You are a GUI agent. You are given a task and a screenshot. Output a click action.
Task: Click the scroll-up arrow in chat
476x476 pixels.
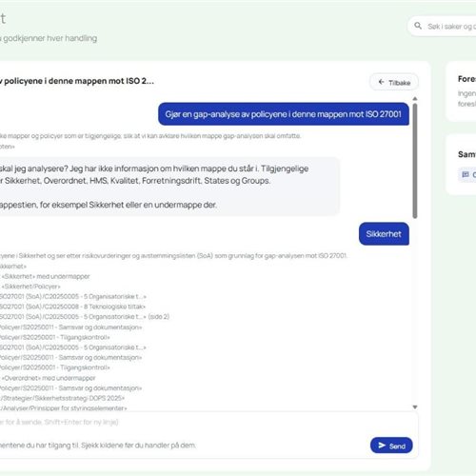pyautogui.click(x=415, y=99)
